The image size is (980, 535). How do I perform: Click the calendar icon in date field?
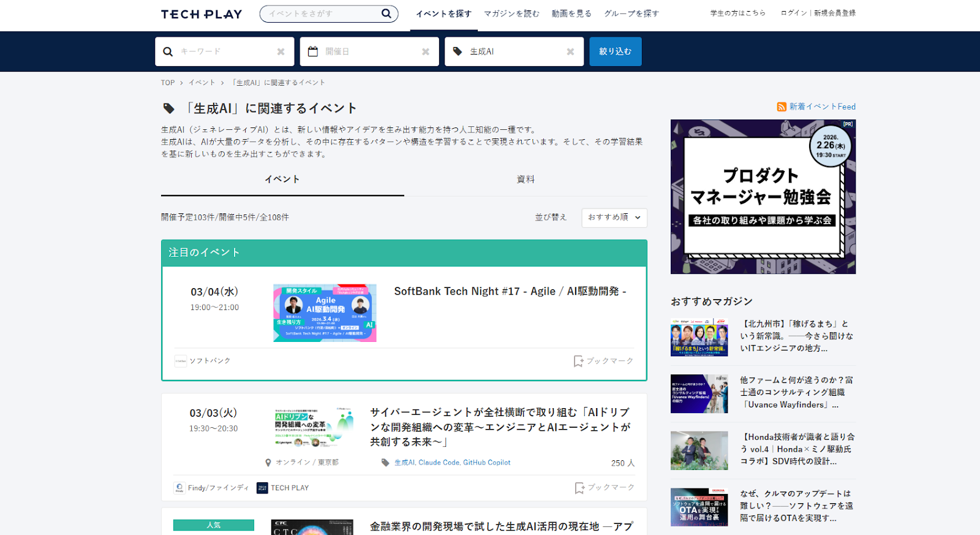tap(313, 51)
